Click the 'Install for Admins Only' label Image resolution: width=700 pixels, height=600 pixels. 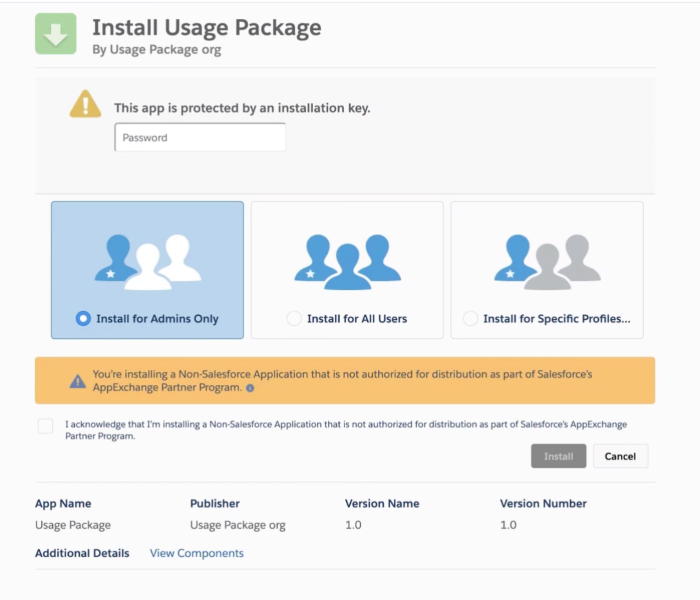click(157, 318)
